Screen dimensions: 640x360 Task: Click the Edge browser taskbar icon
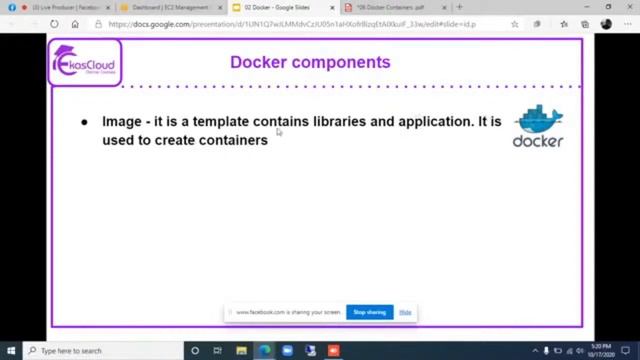tap(264, 351)
